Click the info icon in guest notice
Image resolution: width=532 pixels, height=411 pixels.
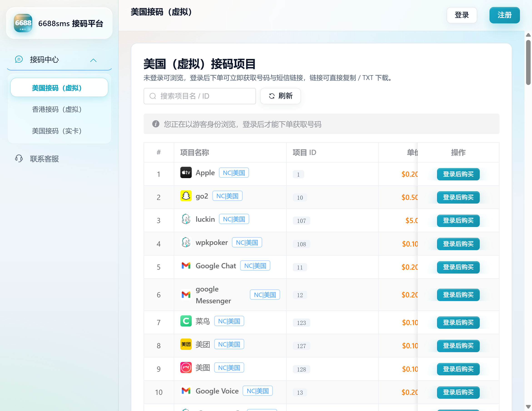(156, 124)
